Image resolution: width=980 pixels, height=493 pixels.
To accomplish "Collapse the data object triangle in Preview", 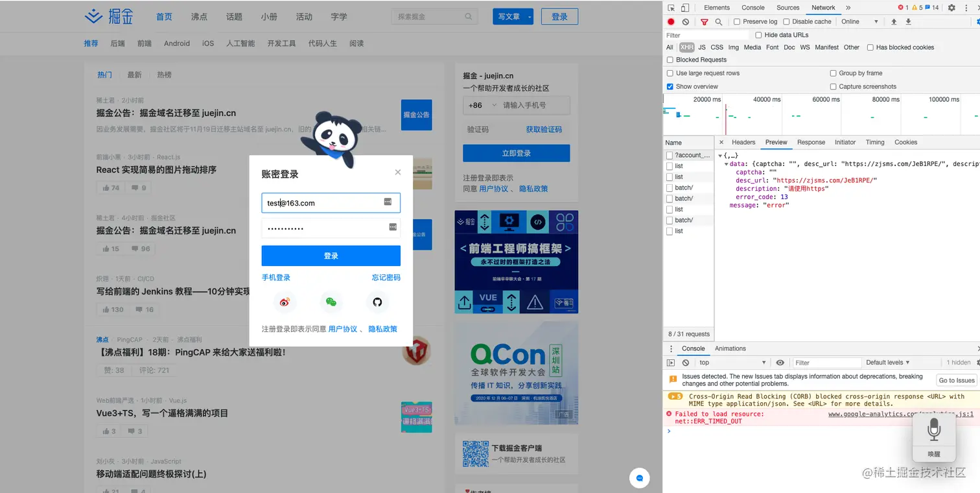I will [727, 164].
